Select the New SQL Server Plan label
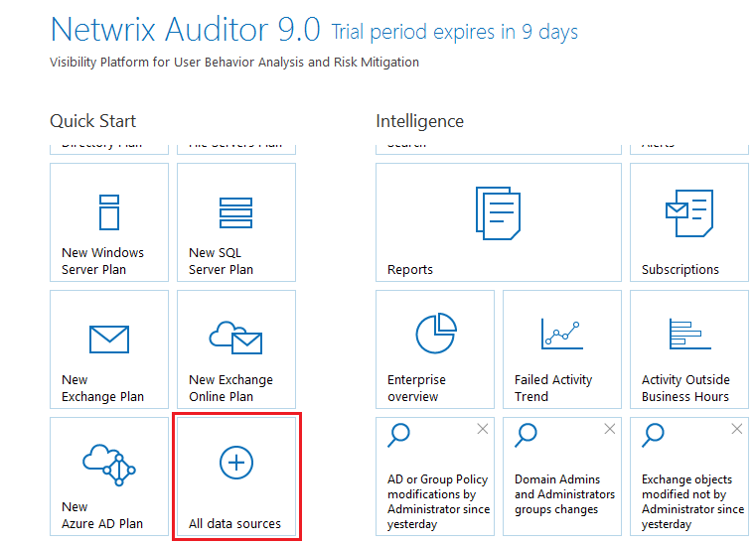This screenshot has width=756, height=544. coord(221,261)
